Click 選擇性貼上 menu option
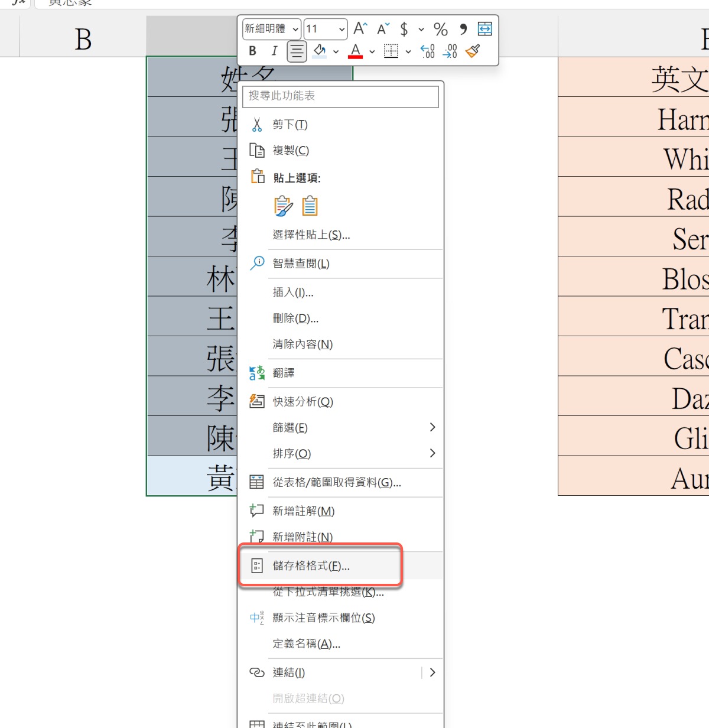This screenshot has height=728, width=709. [x=311, y=235]
